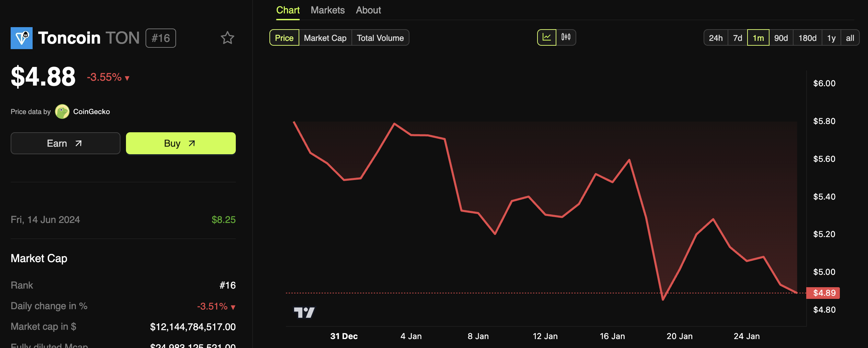The height and width of the screenshot is (348, 868).
Task: Click the $6.00 price axis label
Action: (x=824, y=83)
